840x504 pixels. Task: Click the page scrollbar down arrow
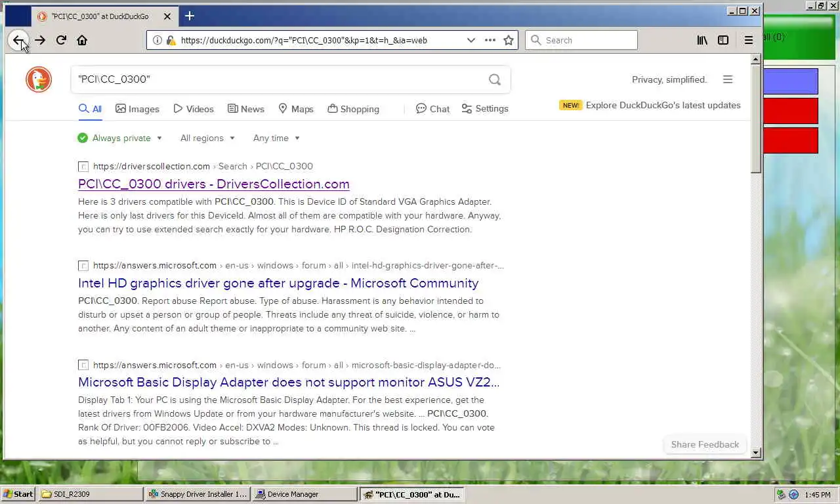click(755, 452)
